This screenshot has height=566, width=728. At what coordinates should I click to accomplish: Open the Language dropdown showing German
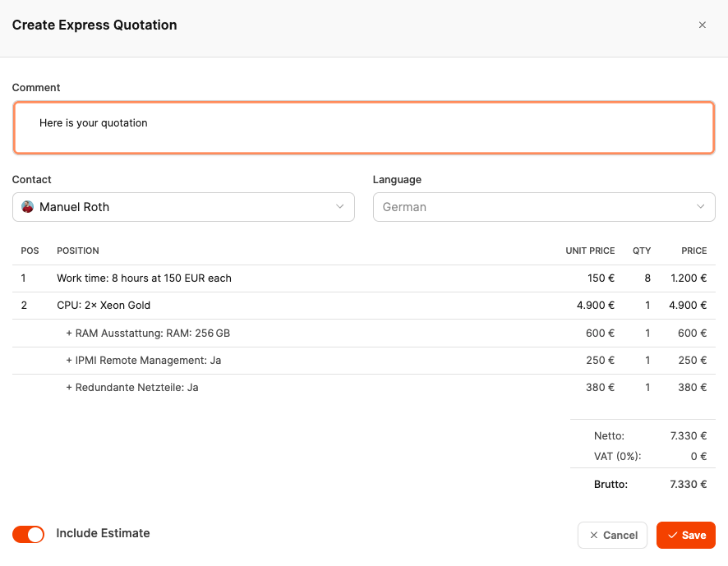pos(543,207)
